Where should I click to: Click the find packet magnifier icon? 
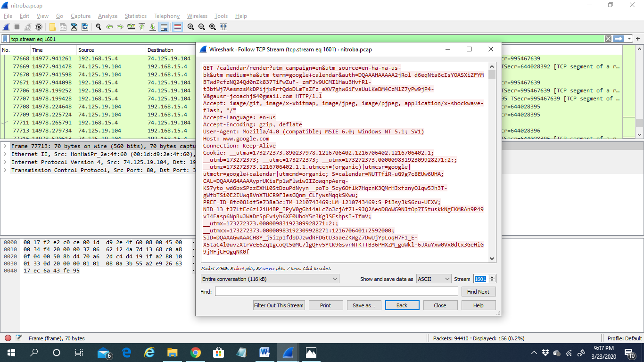(x=98, y=27)
